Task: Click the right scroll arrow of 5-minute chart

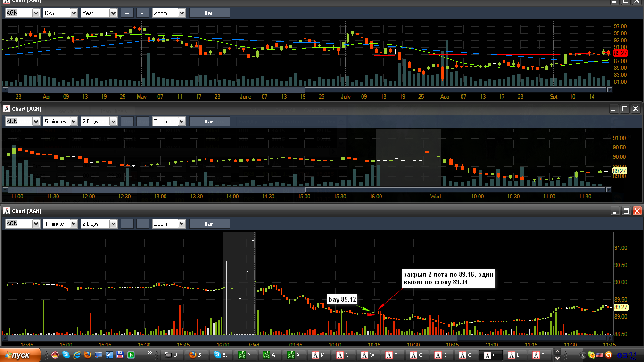Action: (609, 189)
